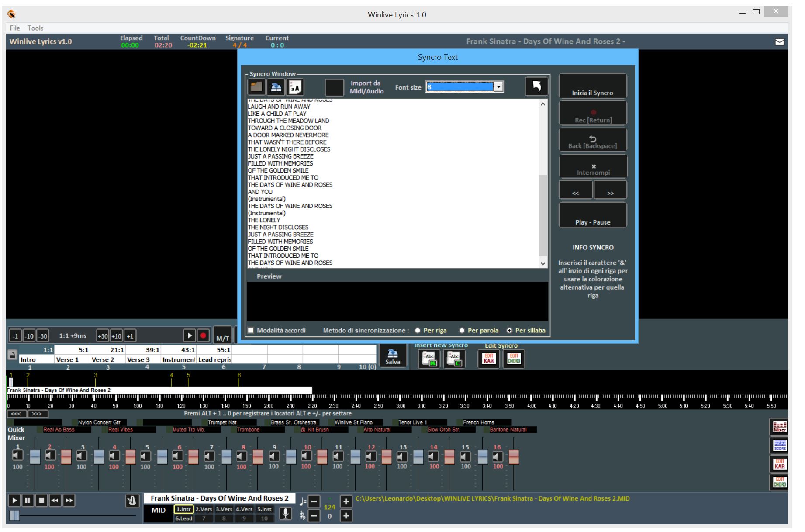Increase tempo with the plus button
805x532 pixels.
(x=346, y=501)
